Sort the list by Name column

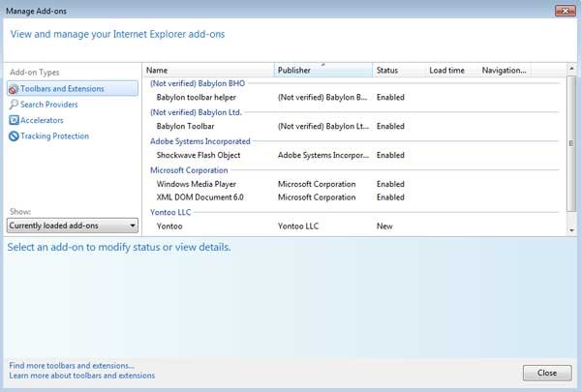pos(208,70)
